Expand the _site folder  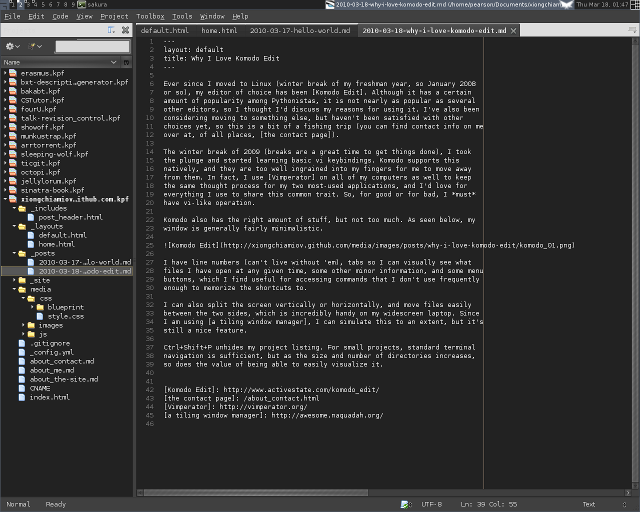(x=14, y=280)
